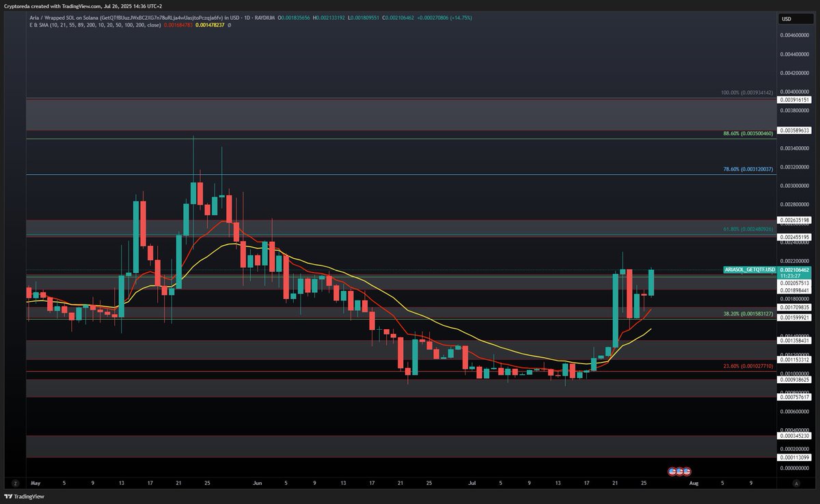
Task: Click the Cryptoreda created with TradingView.com caption
Action: (84, 6)
